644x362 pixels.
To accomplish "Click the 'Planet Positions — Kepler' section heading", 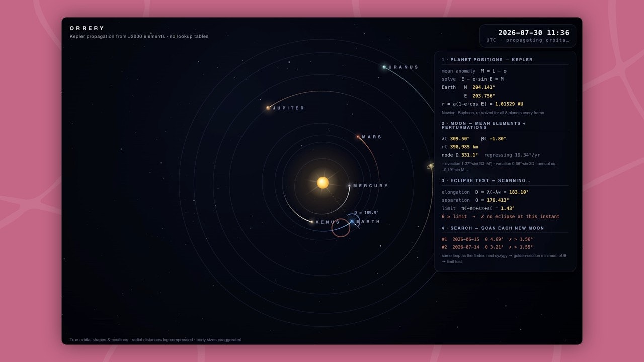I will (x=487, y=60).
